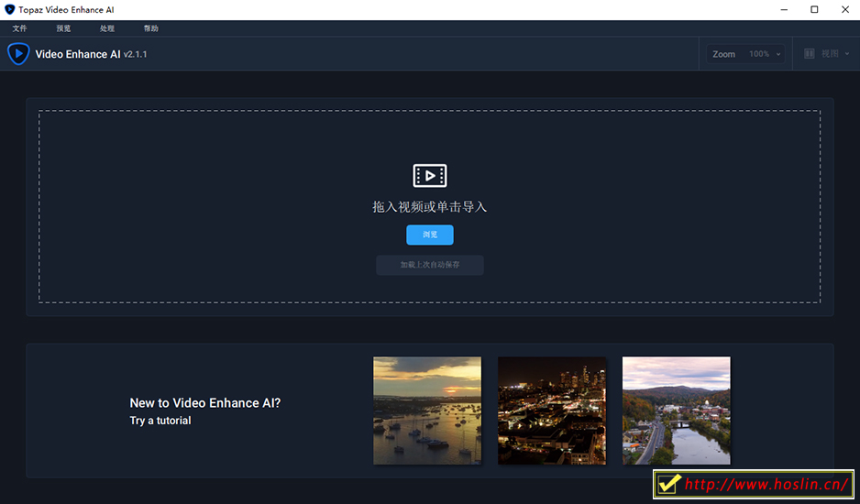
Task: Open the sunset harbor tutorial thumbnail
Action: pos(427,411)
